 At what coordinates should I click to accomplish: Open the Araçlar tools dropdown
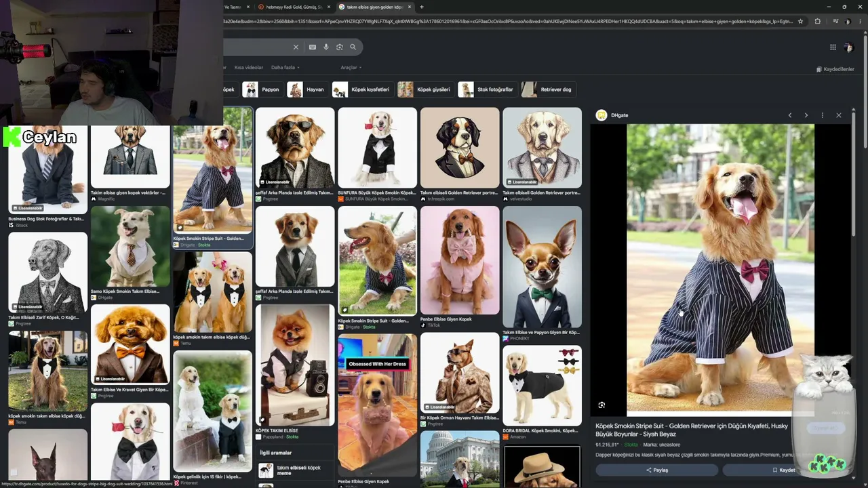click(x=351, y=68)
